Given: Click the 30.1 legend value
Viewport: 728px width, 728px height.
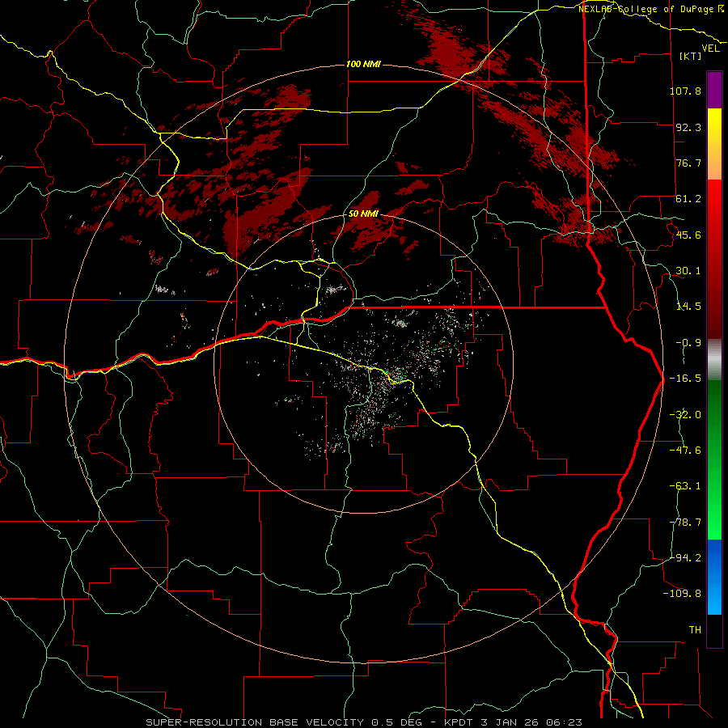Looking at the screenshot, I should point(688,271).
